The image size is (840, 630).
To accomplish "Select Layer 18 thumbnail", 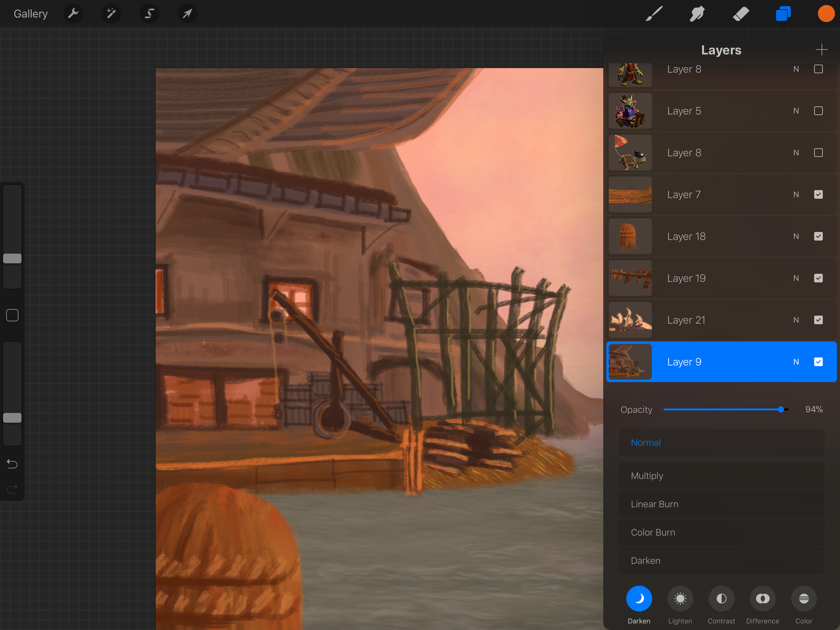I will (630, 236).
